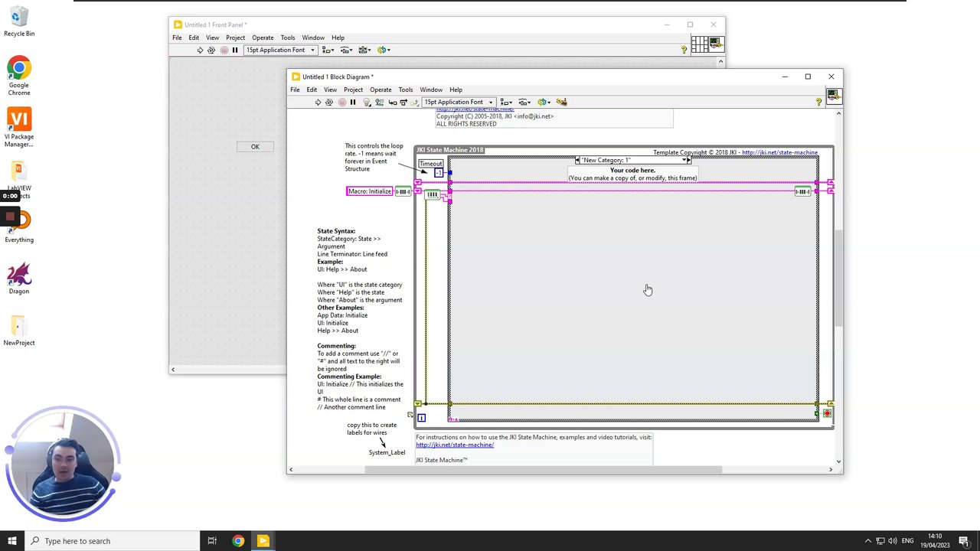
Task: Click the OK button on Front Panel
Action: (255, 147)
